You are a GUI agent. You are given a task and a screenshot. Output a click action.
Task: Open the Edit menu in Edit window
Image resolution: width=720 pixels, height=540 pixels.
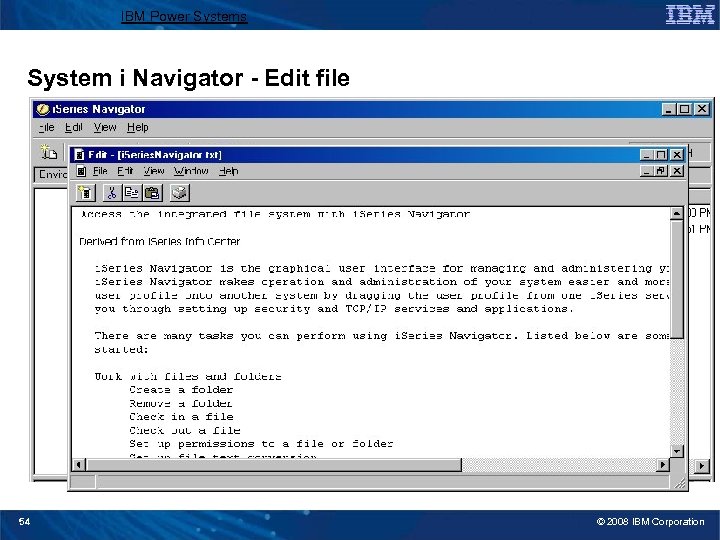pos(125,171)
